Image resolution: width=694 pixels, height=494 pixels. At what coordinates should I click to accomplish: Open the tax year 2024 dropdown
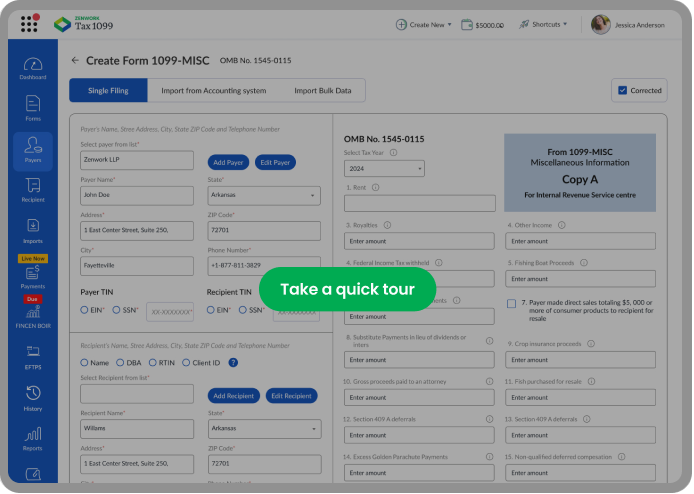click(384, 169)
